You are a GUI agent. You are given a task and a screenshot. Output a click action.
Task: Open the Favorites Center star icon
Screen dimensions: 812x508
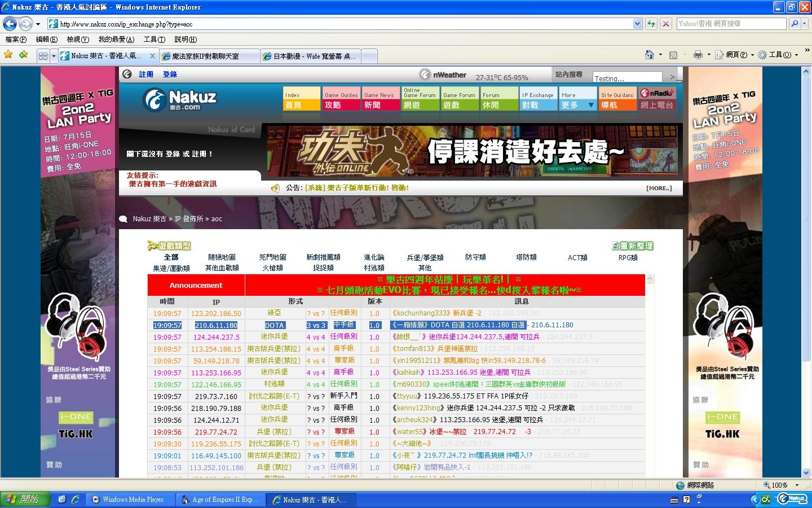click(x=8, y=55)
